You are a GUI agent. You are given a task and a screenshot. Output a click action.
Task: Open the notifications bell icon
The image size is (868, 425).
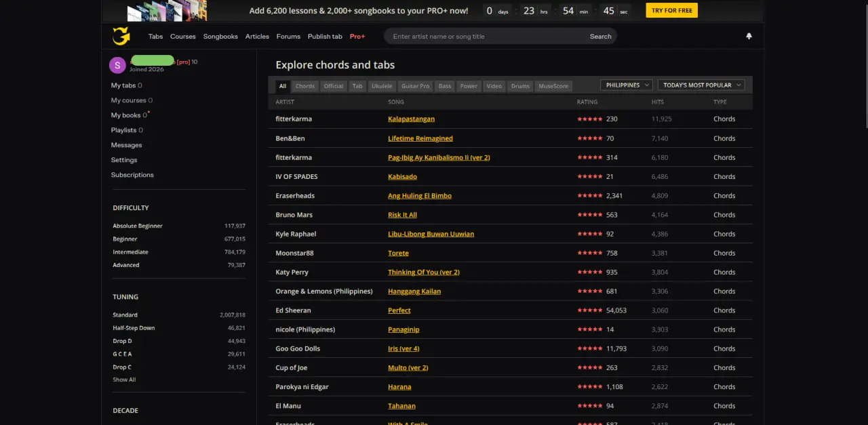pos(749,36)
